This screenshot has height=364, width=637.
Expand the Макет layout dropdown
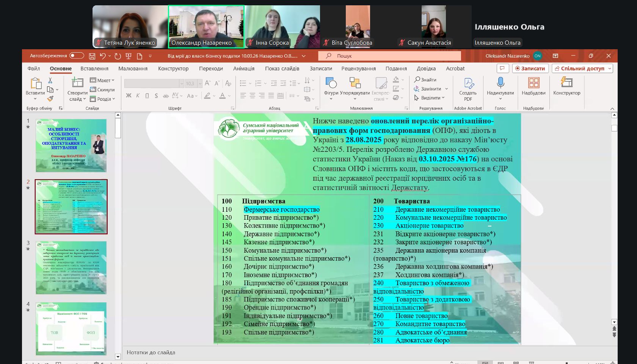point(102,80)
